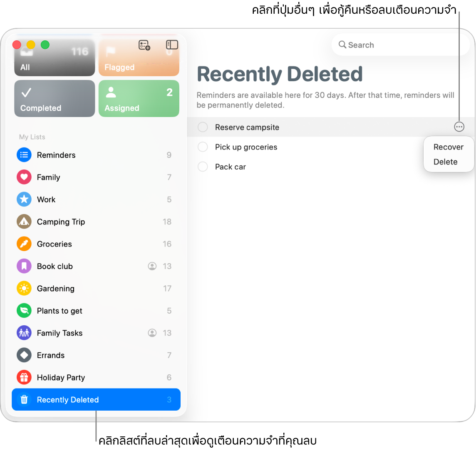Click shared person icon on Book club
This screenshot has width=476, height=451.
152,266
